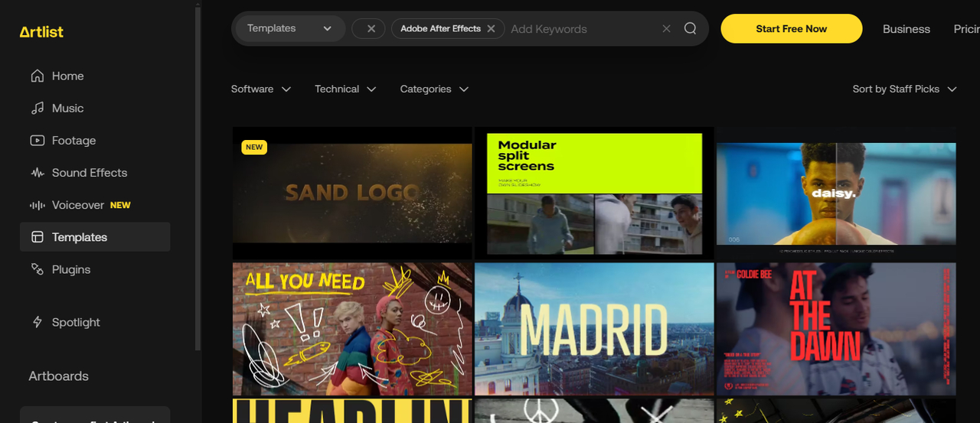Click the Artlist logo
980x423 pixels.
pos(41,32)
